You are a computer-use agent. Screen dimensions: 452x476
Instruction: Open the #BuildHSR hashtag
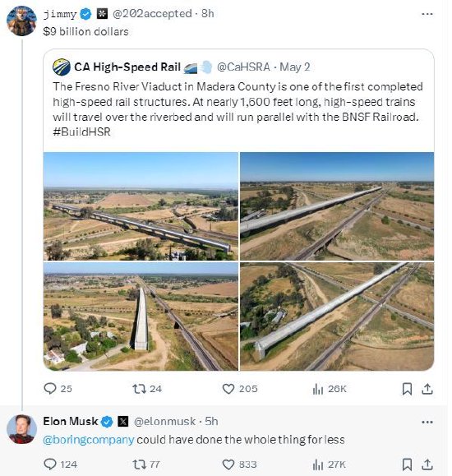[x=81, y=132]
